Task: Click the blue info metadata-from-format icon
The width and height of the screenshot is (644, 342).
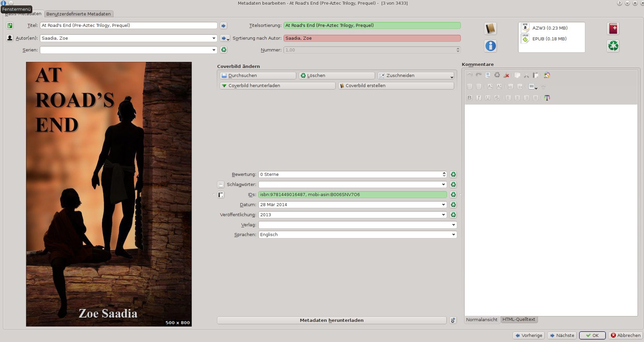Action: point(490,46)
